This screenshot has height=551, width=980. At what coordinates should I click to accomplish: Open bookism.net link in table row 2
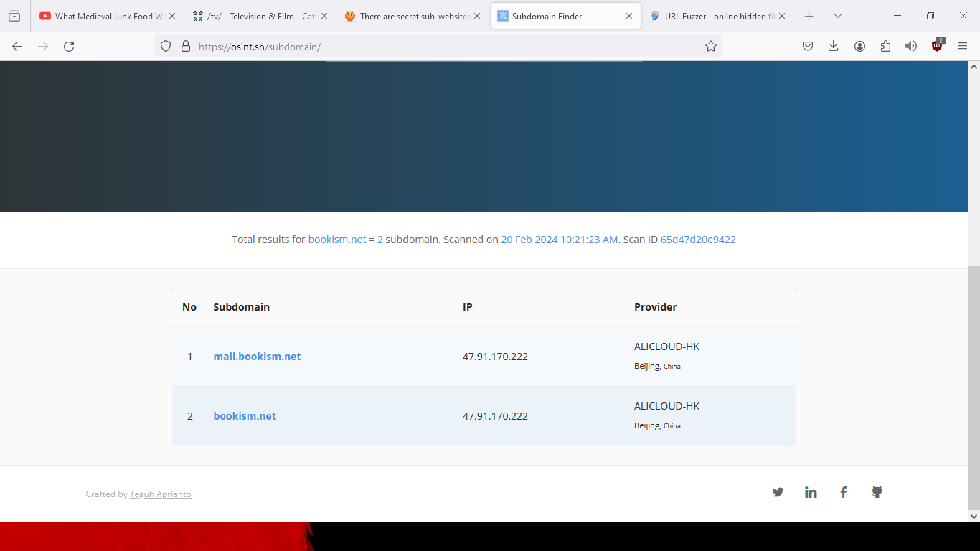click(245, 416)
